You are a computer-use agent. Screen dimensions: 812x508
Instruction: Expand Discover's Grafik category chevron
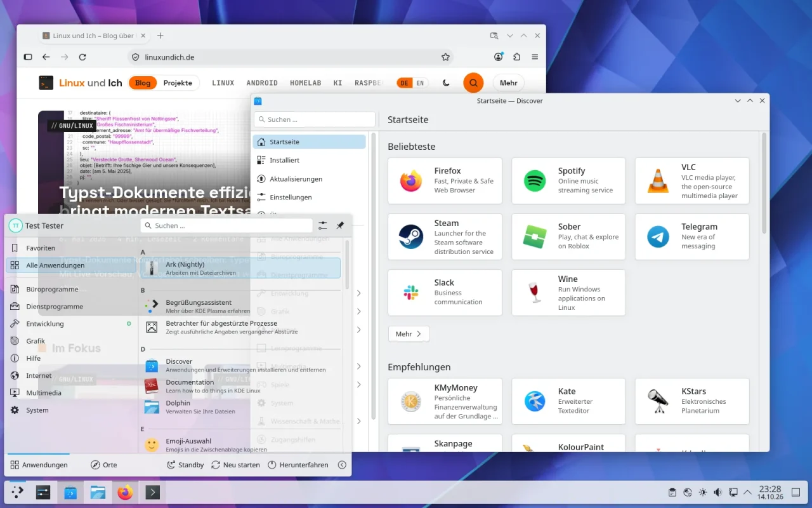[358, 312]
